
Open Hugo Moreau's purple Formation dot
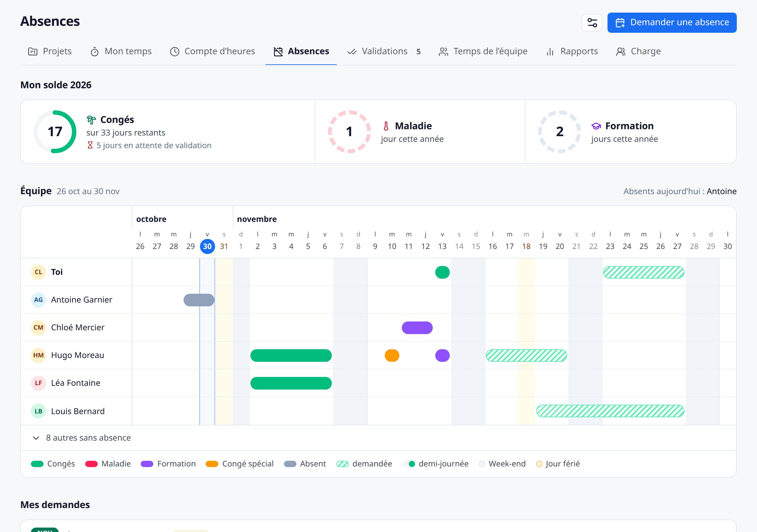443,356
